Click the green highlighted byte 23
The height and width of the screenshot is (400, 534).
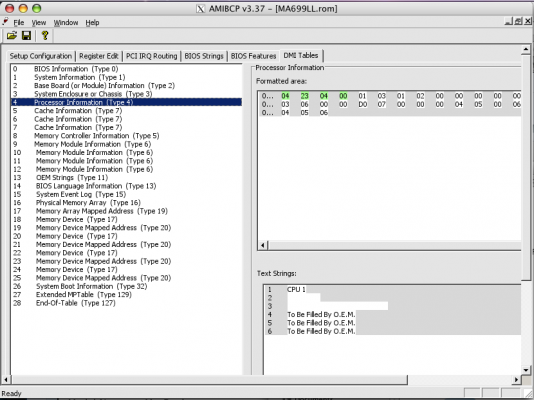click(x=304, y=96)
